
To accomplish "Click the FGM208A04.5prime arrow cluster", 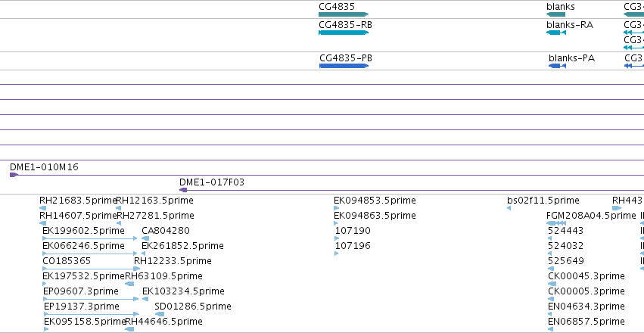I will 556,223.
